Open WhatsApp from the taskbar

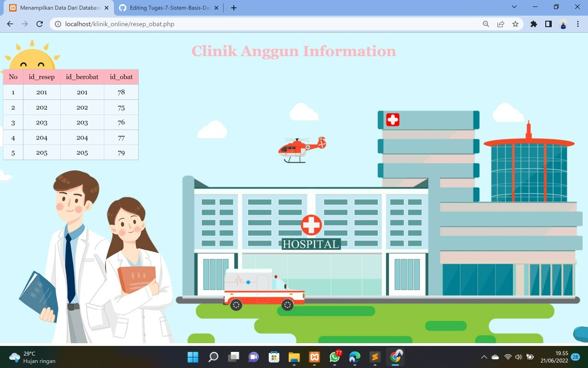(x=334, y=356)
